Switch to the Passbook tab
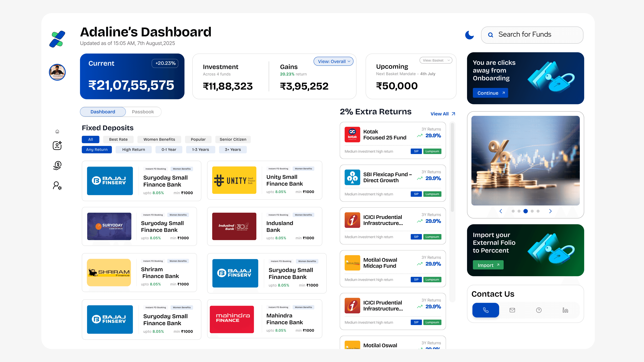 (x=143, y=112)
